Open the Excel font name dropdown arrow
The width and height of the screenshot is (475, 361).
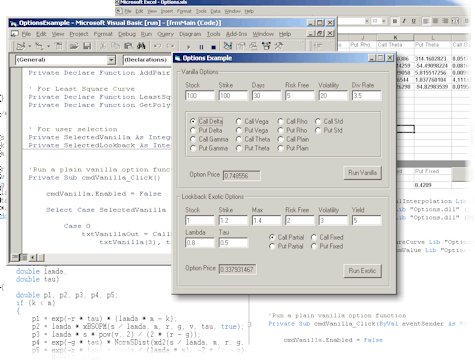pyautogui.click(x=366, y=21)
